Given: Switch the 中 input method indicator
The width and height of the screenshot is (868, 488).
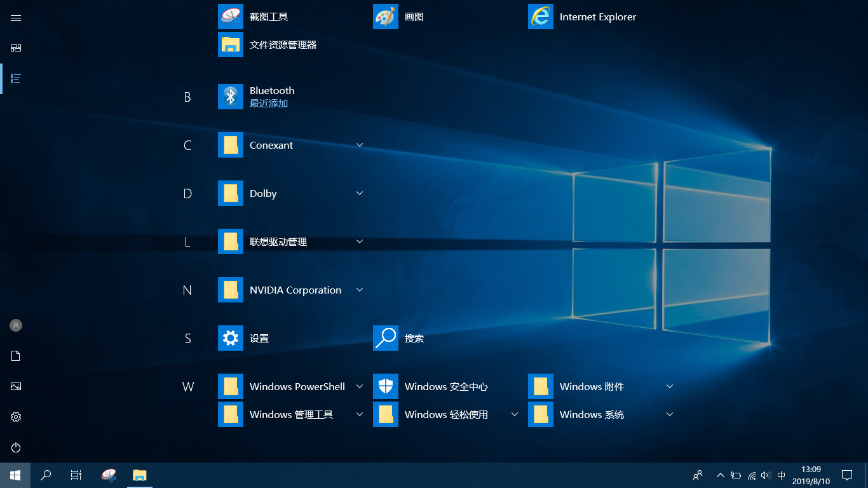Looking at the screenshot, I should point(782,475).
